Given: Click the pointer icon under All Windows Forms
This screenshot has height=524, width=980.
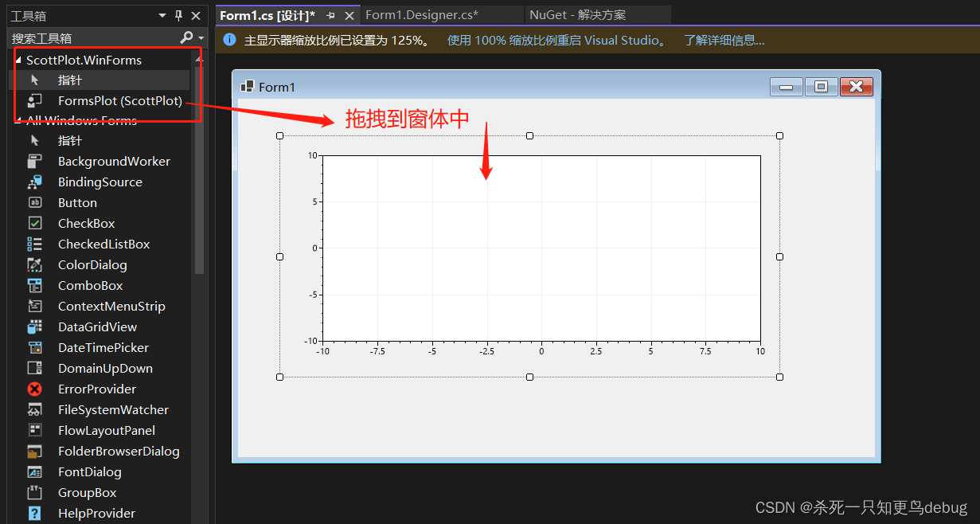Looking at the screenshot, I should click(35, 141).
